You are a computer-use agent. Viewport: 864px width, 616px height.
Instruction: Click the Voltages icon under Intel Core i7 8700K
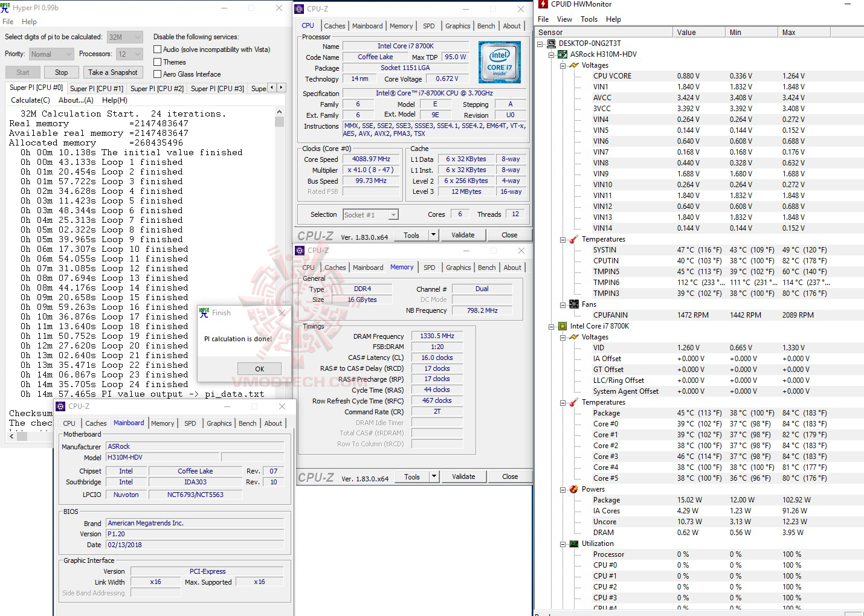[x=574, y=337]
